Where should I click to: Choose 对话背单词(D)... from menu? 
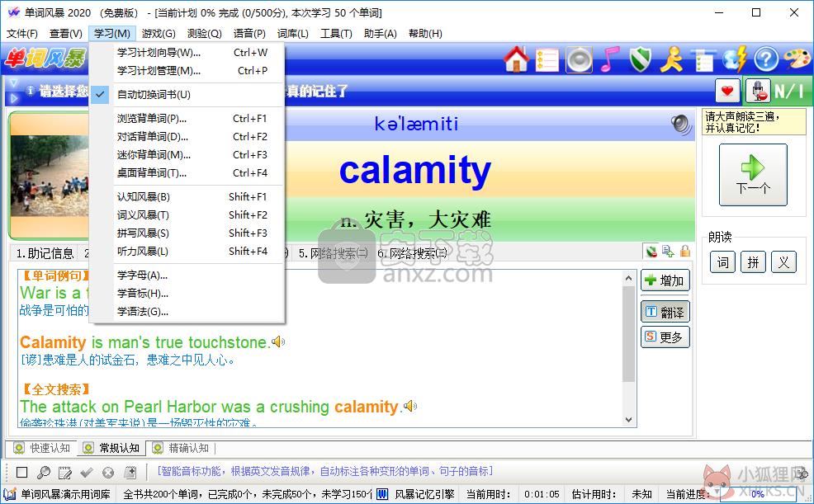(x=187, y=136)
